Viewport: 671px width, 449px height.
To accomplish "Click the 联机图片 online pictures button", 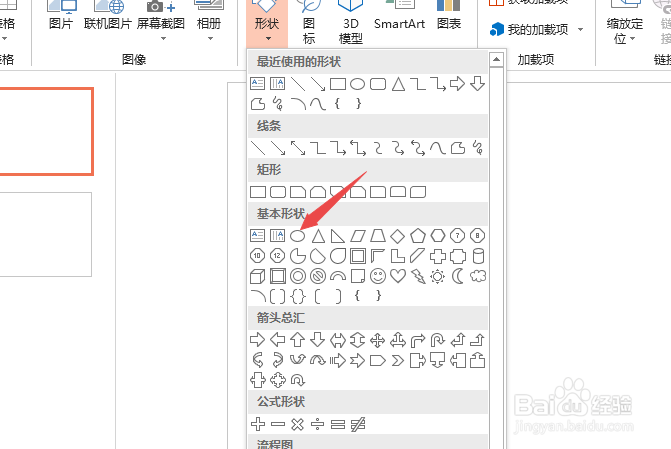I will coord(108,17).
